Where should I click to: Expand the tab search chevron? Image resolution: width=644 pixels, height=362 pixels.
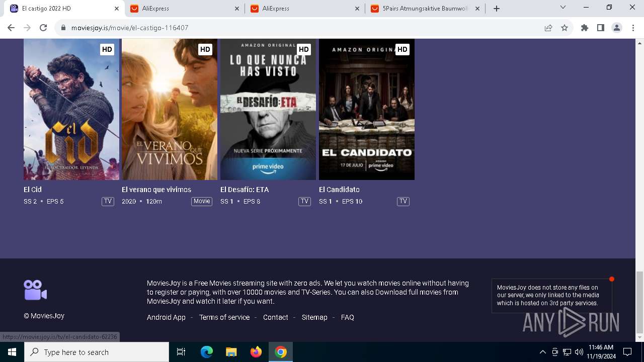click(563, 7)
